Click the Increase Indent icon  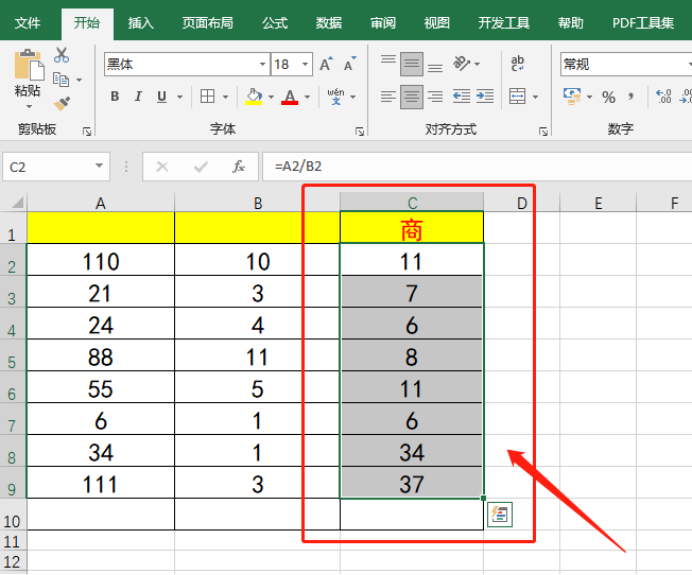tap(485, 96)
